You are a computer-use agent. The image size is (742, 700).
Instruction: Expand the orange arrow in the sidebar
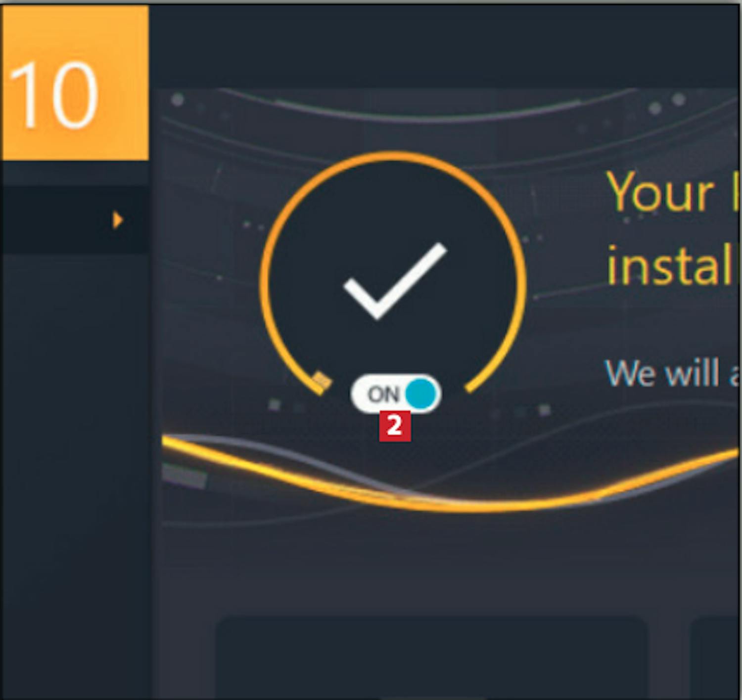(117, 219)
